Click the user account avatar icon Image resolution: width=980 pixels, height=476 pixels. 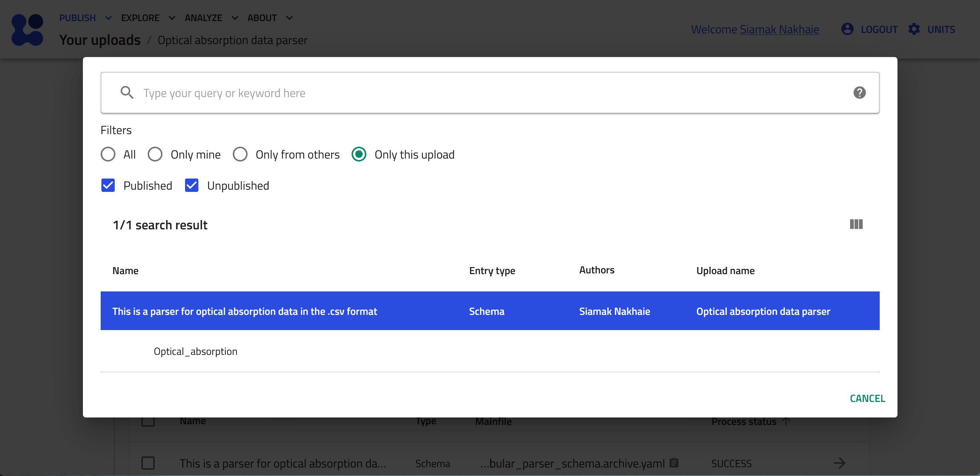847,29
